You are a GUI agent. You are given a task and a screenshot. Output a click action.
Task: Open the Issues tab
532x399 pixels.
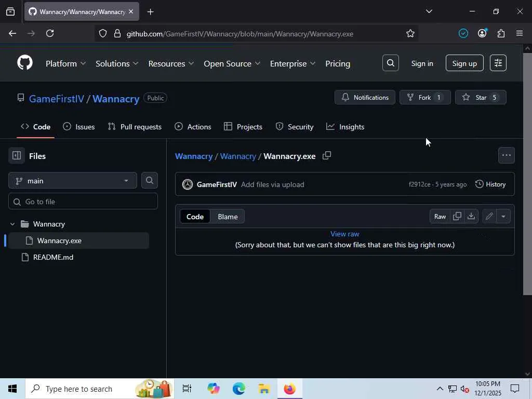click(x=79, y=127)
